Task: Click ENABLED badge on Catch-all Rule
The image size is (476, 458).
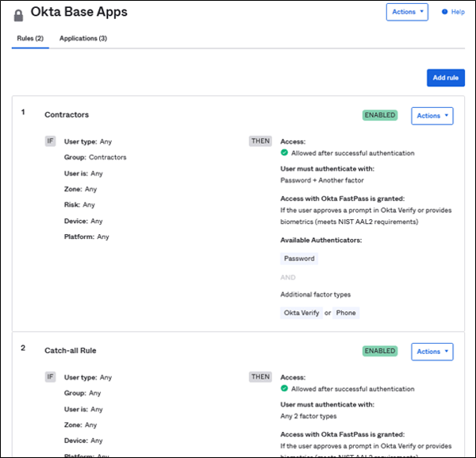Action: click(380, 351)
